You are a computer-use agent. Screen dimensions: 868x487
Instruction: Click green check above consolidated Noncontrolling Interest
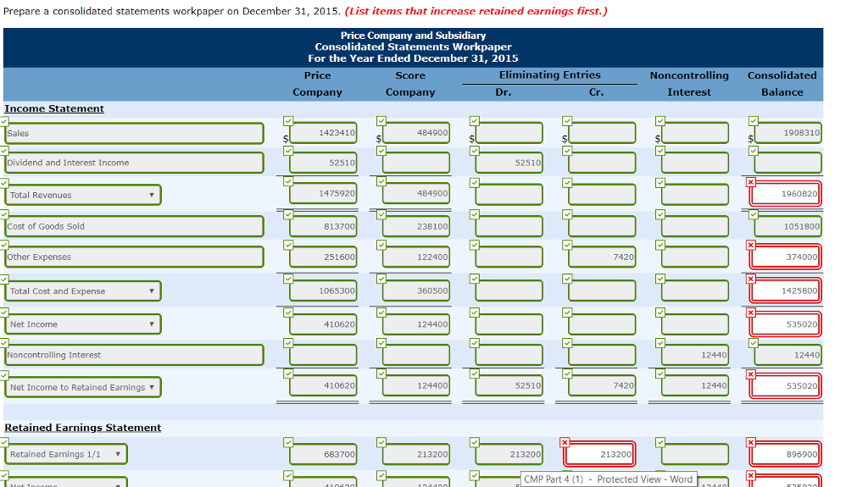point(753,343)
